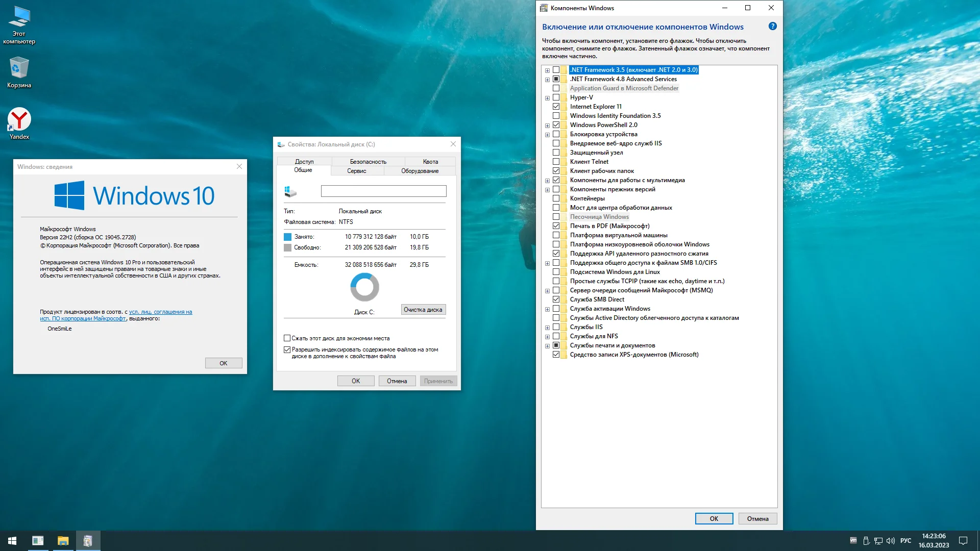This screenshot has width=980, height=551.
Task: Click the network icon in system tray
Action: 878,540
